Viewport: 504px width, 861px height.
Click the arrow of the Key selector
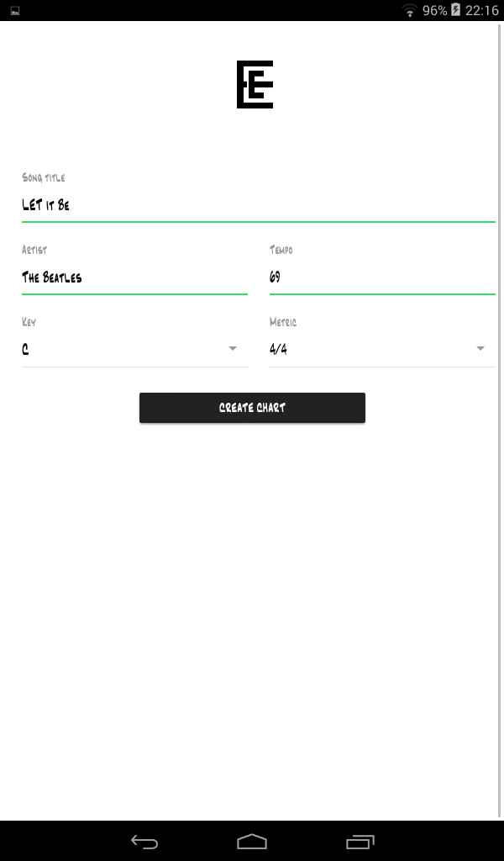tap(233, 349)
